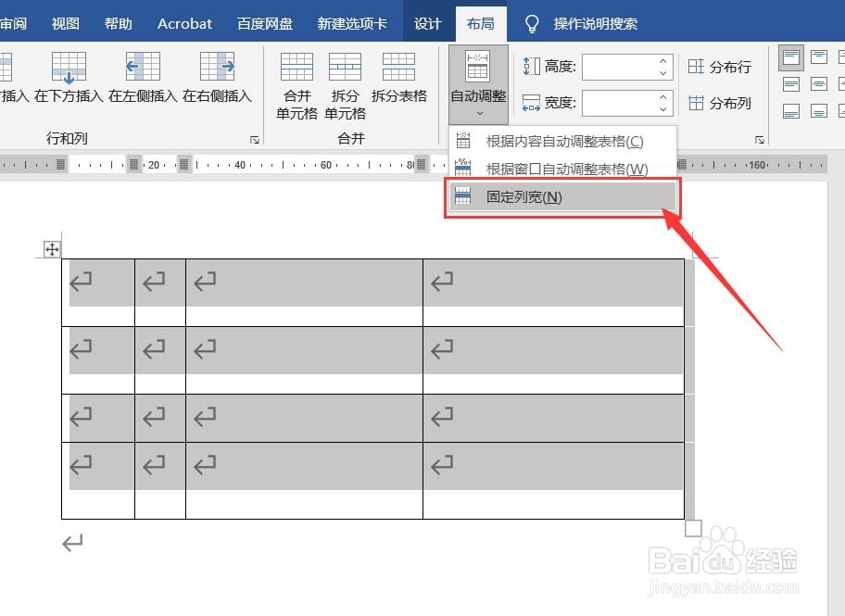This screenshot has width=845, height=616.
Task: Switch to the Baidu Netdisk (百度网盘) tab
Action: click(265, 24)
